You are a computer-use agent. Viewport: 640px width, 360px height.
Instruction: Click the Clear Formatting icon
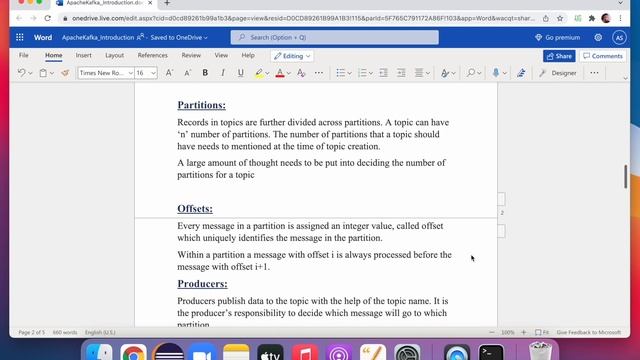(301, 73)
